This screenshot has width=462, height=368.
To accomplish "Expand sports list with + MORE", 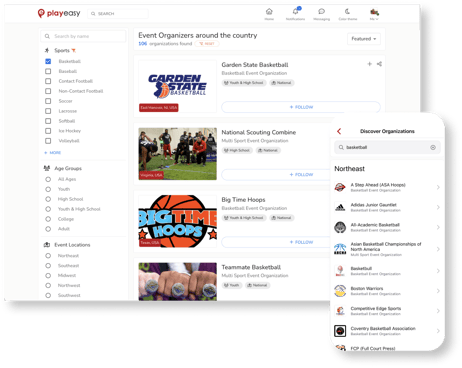I will 53,153.
